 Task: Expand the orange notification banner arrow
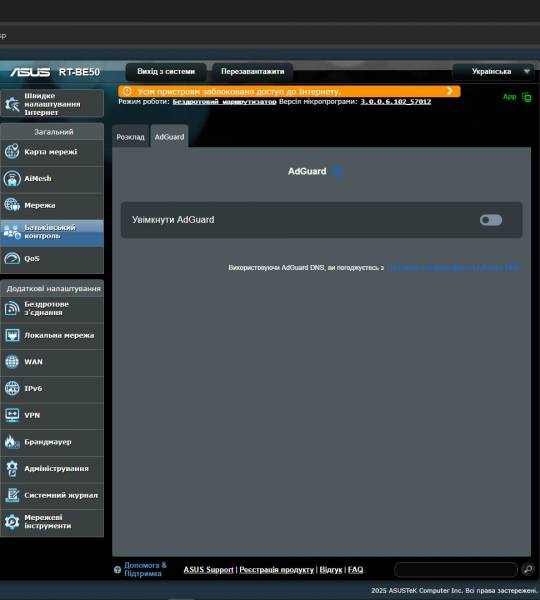pyautogui.click(x=450, y=91)
